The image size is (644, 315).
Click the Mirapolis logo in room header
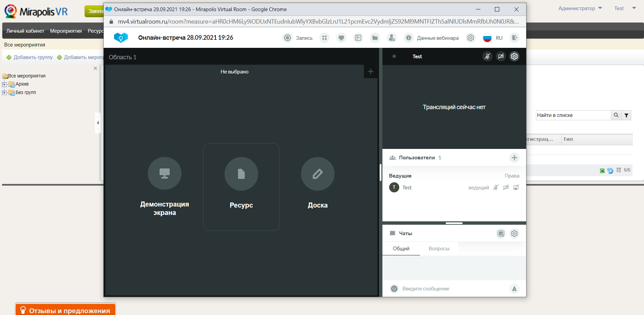pyautogui.click(x=121, y=37)
